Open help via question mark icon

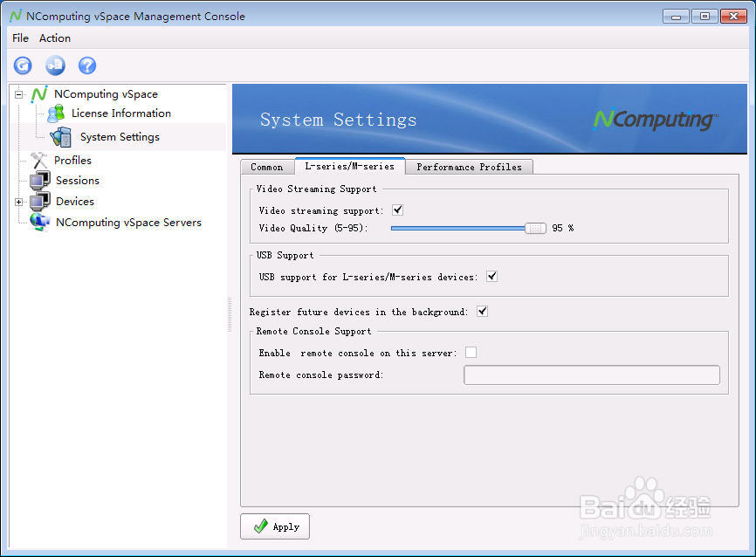(x=87, y=65)
